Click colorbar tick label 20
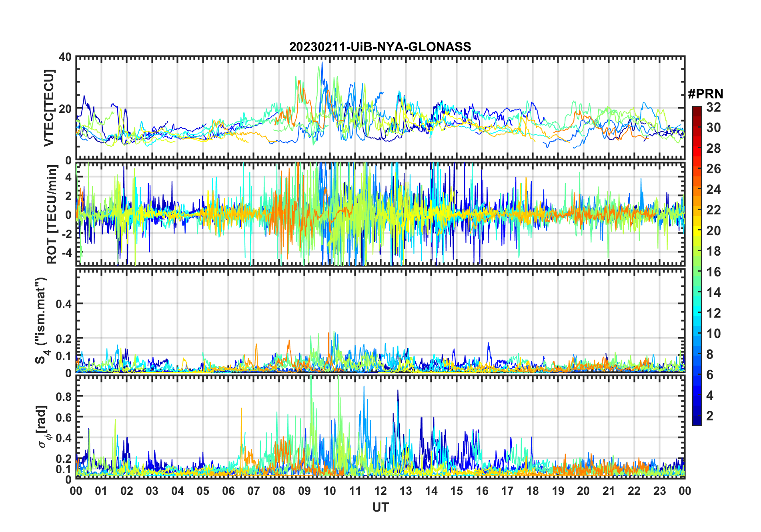This screenshot has width=761, height=532. (x=713, y=231)
